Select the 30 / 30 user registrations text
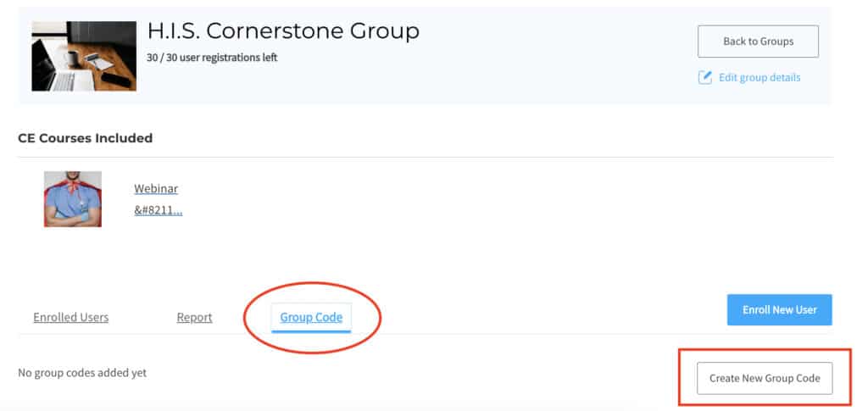Image resolution: width=868 pixels, height=411 pixels. pyautogui.click(x=212, y=58)
